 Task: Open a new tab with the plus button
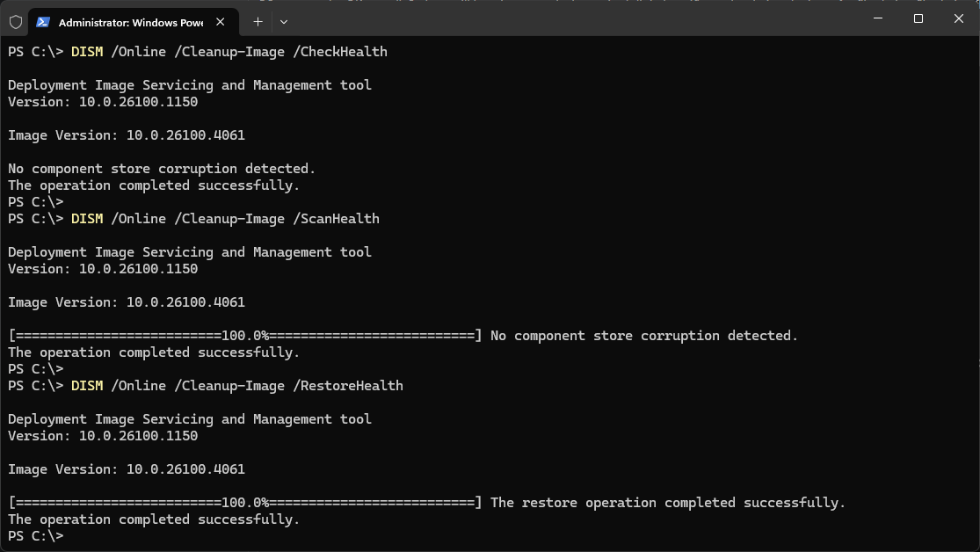(x=258, y=21)
